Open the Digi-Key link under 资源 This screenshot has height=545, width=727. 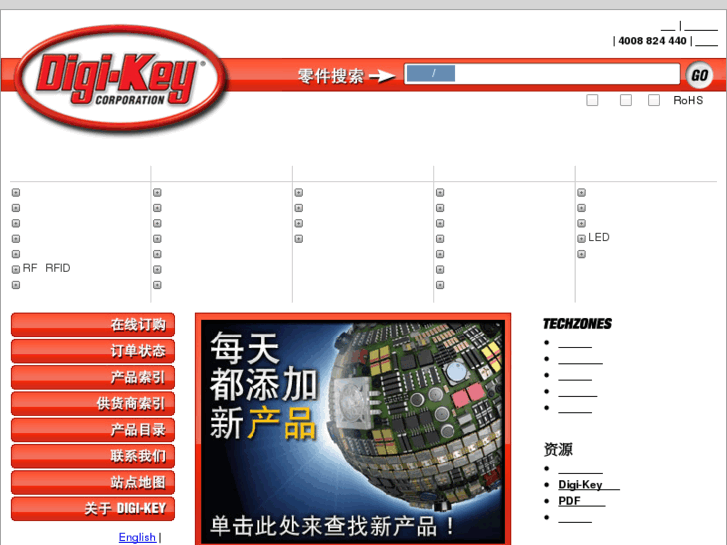pyautogui.click(x=589, y=485)
